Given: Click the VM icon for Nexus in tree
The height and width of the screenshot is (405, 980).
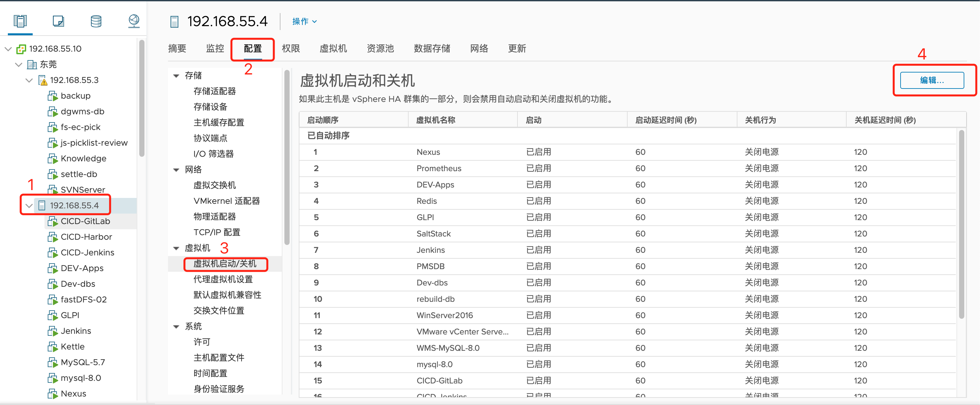Looking at the screenshot, I should [x=53, y=394].
